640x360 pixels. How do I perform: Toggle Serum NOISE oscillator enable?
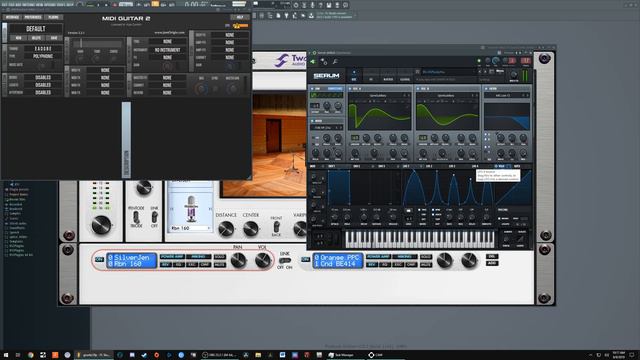pos(313,121)
